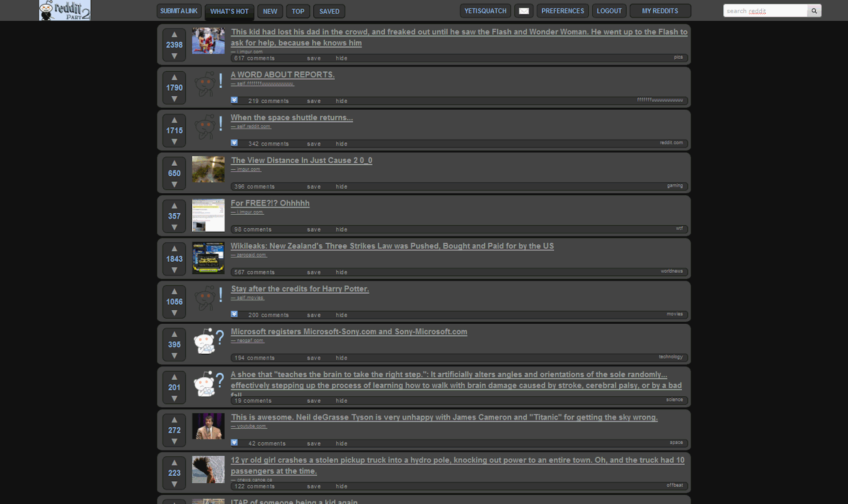The height and width of the screenshot is (504, 848).
Task: Downvote the Wikileaks New Zealand post
Action: (x=174, y=270)
